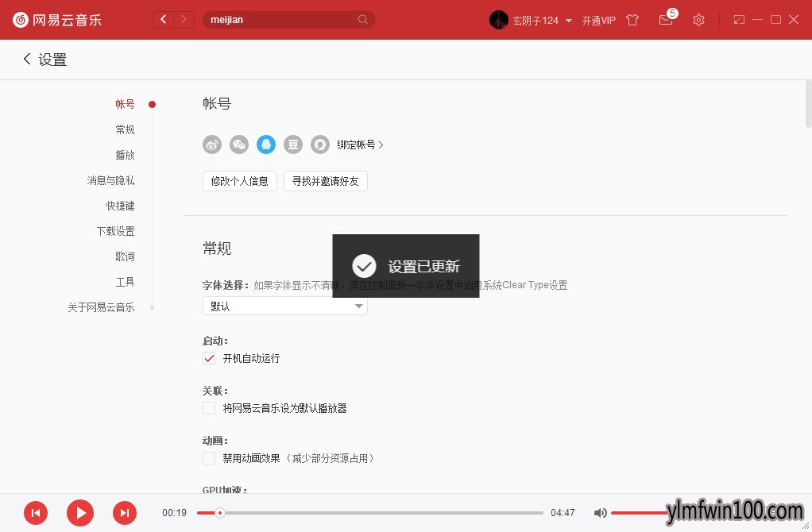Viewport: 812px width, 532px height.
Task: Select 帐号 in settings sidebar
Action: coord(125,104)
